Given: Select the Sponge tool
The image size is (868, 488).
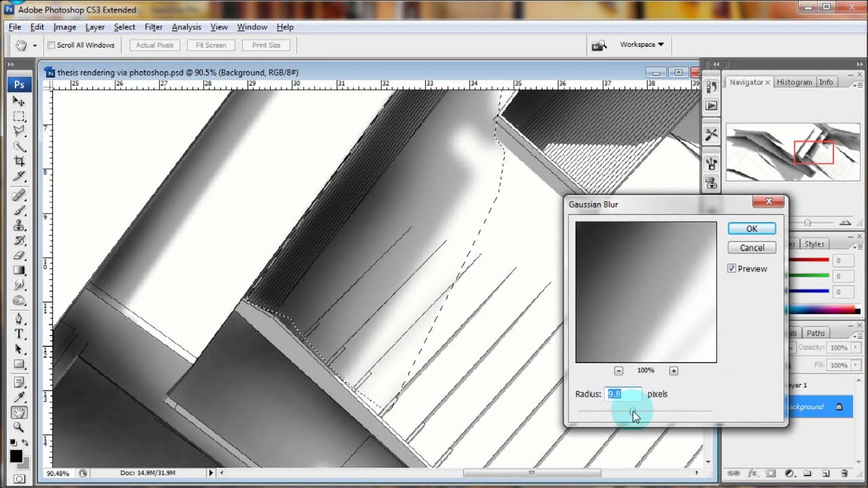Looking at the screenshot, I should 19,300.
